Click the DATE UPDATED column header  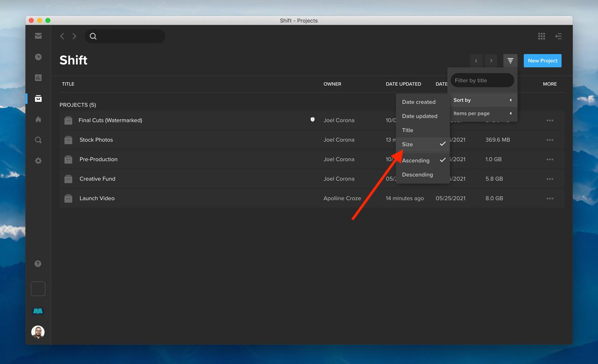pos(403,84)
